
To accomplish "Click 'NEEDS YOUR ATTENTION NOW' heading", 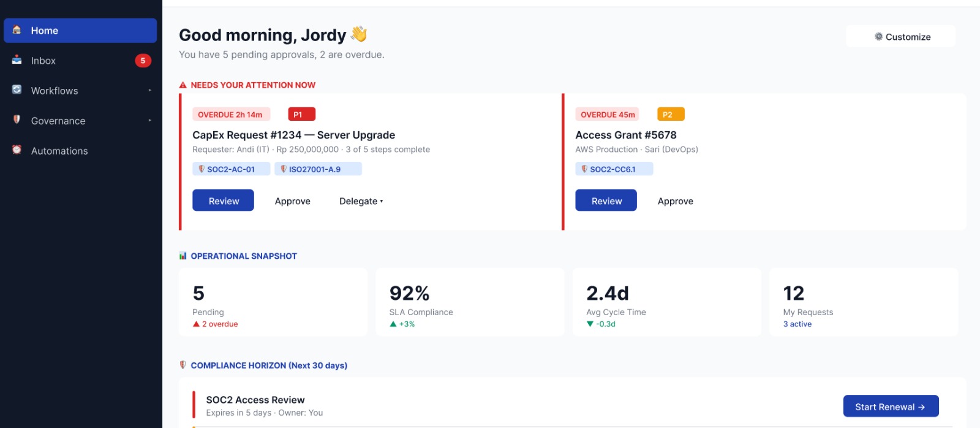I will click(x=253, y=85).
